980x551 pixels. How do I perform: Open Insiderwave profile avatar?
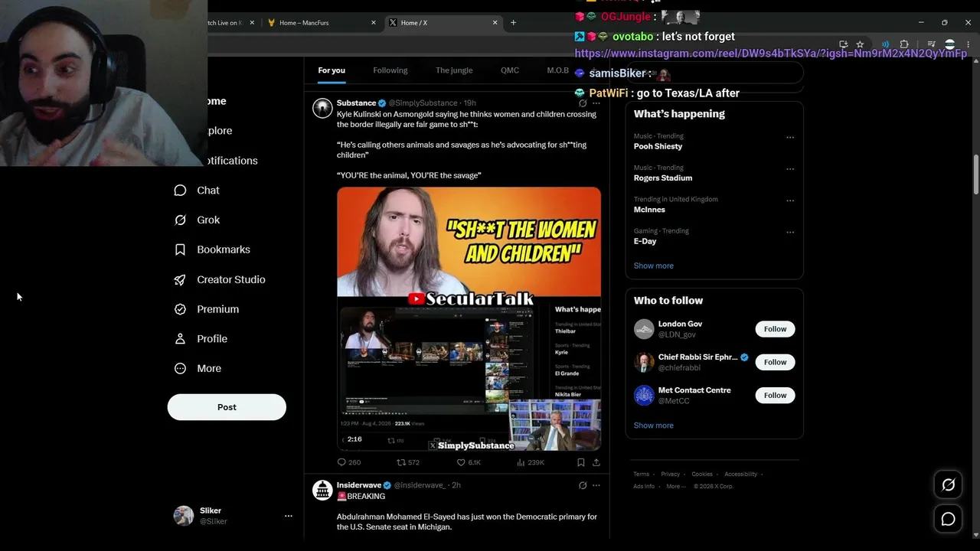[322, 490]
